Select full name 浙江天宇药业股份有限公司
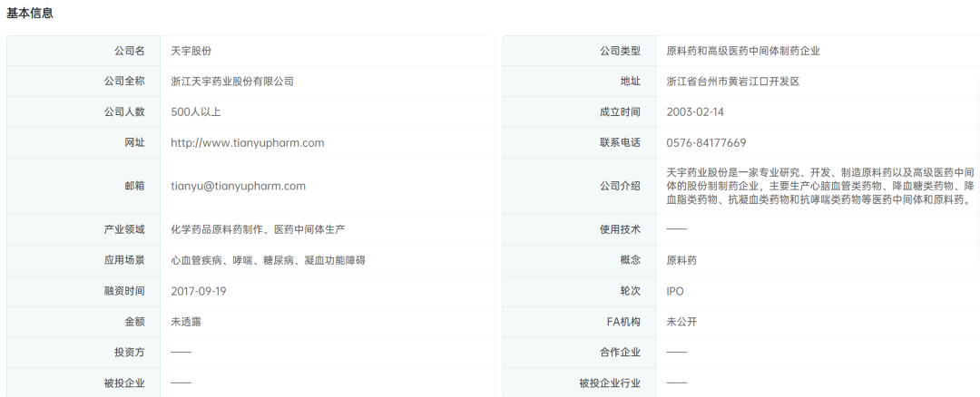Image resolution: width=980 pixels, height=397 pixels. 232,82
